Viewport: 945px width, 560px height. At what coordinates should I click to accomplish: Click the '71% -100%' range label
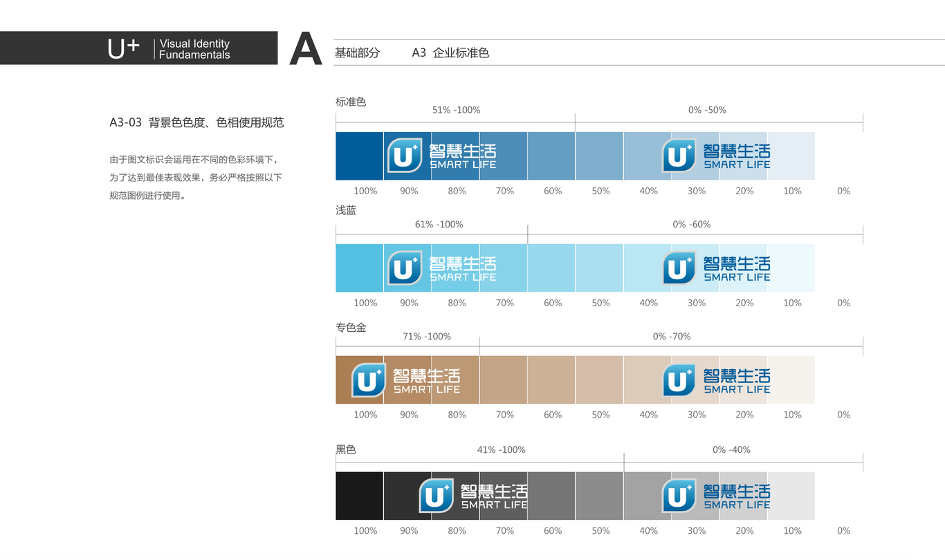click(427, 336)
